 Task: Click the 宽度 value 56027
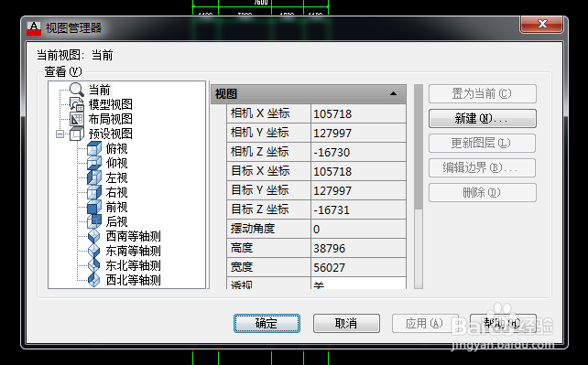tap(358, 267)
